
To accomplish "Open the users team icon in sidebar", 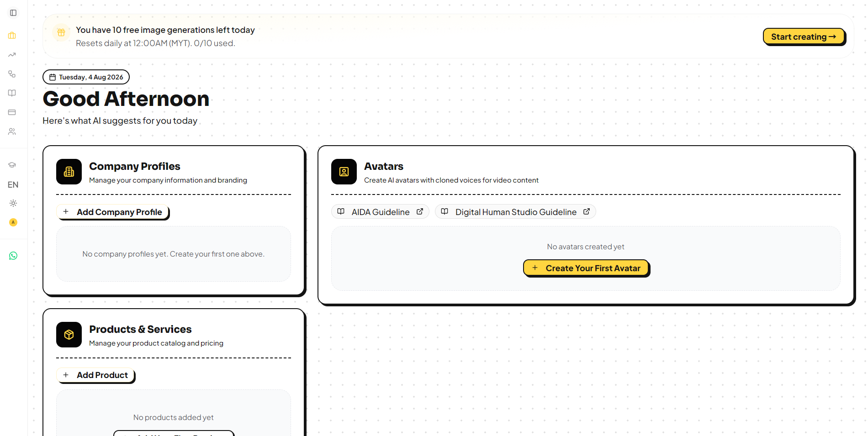I will pyautogui.click(x=12, y=131).
